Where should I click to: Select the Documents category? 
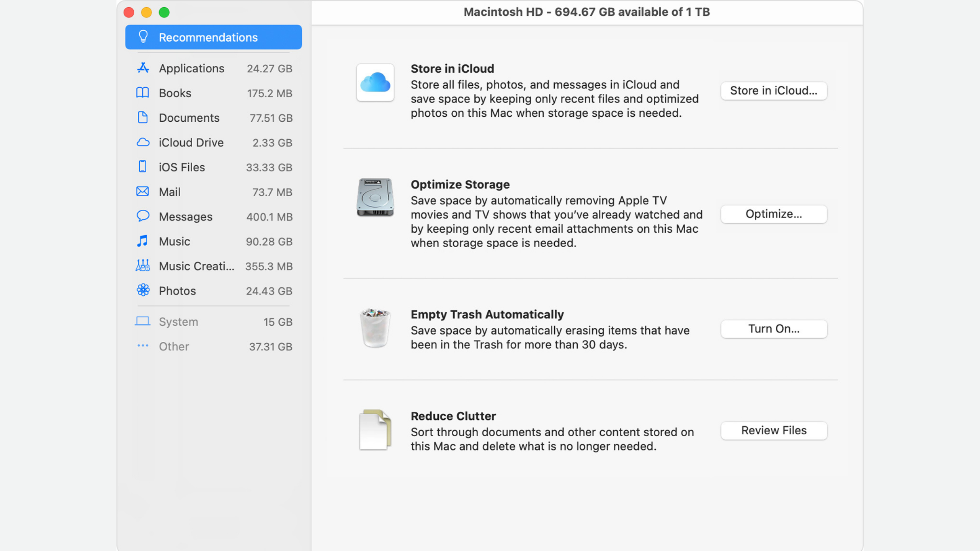click(214, 118)
